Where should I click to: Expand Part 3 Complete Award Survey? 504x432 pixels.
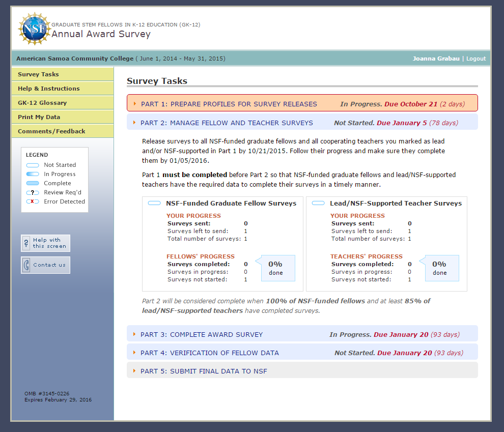(x=134, y=334)
